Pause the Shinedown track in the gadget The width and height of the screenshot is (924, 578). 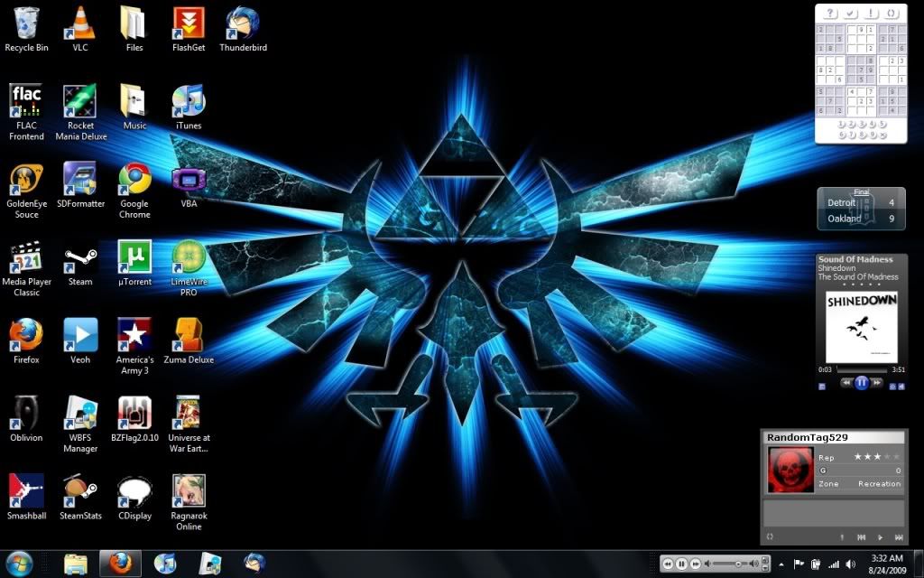point(862,383)
